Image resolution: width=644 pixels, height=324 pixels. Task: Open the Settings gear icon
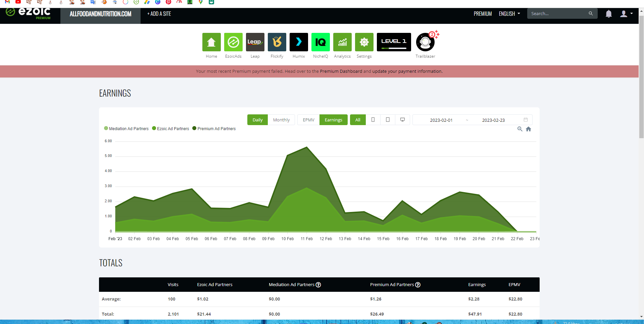(x=364, y=42)
